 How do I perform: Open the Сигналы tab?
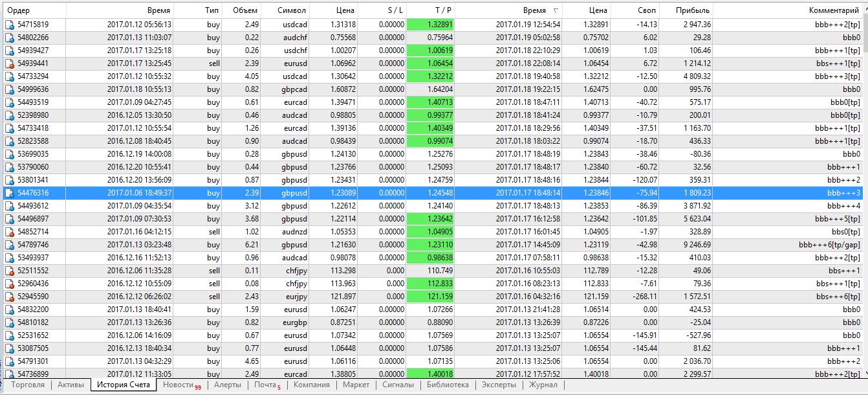pyautogui.click(x=398, y=385)
